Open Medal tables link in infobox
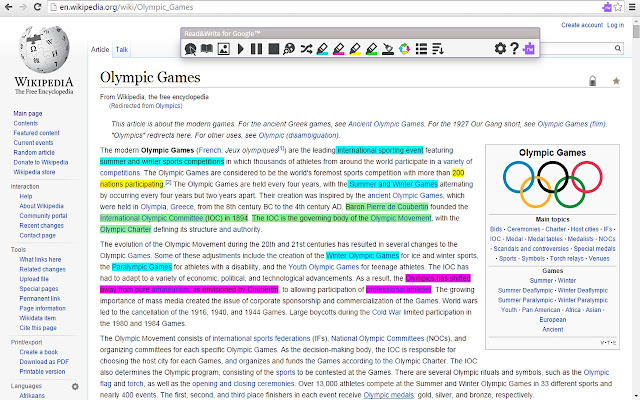 (545, 239)
